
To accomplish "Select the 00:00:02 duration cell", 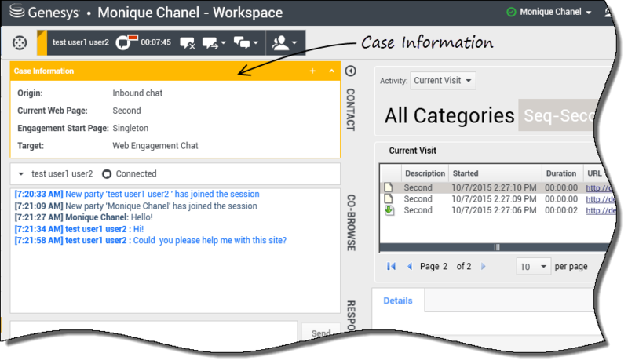I will tap(561, 210).
